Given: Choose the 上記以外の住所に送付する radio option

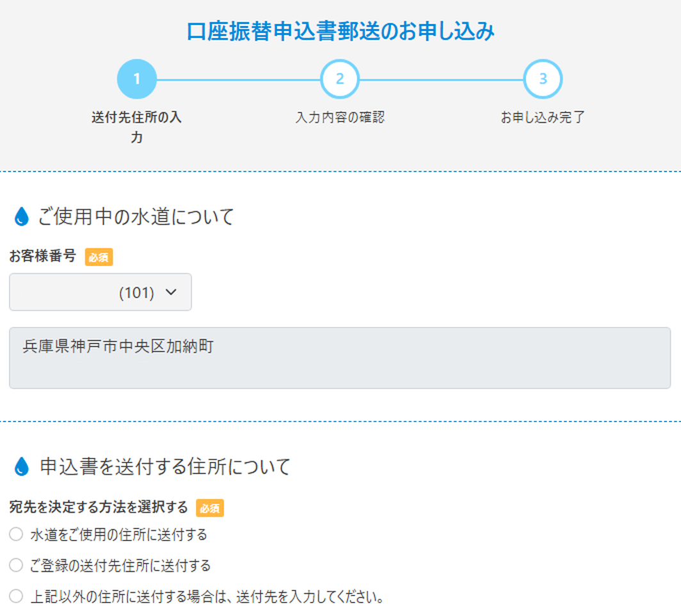Looking at the screenshot, I should point(16,597).
